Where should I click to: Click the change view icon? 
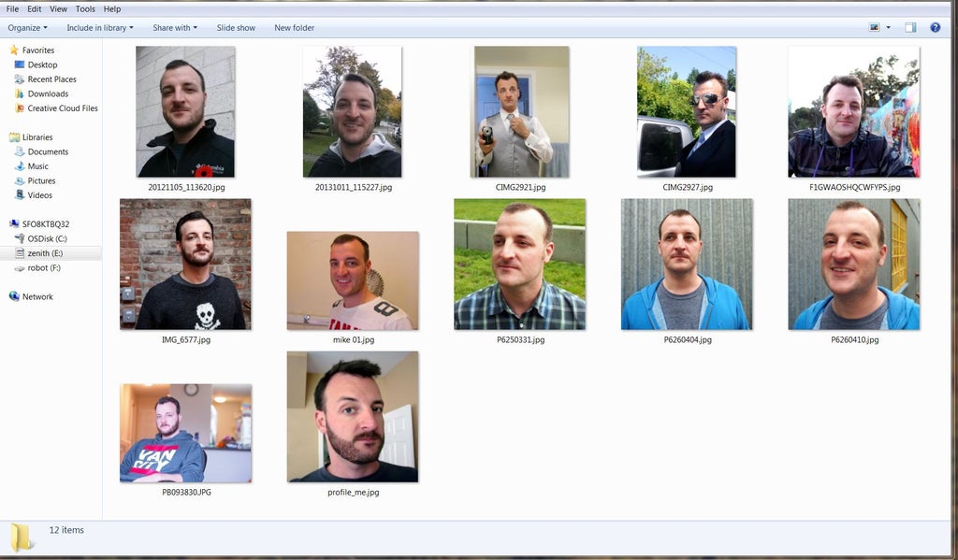875,27
